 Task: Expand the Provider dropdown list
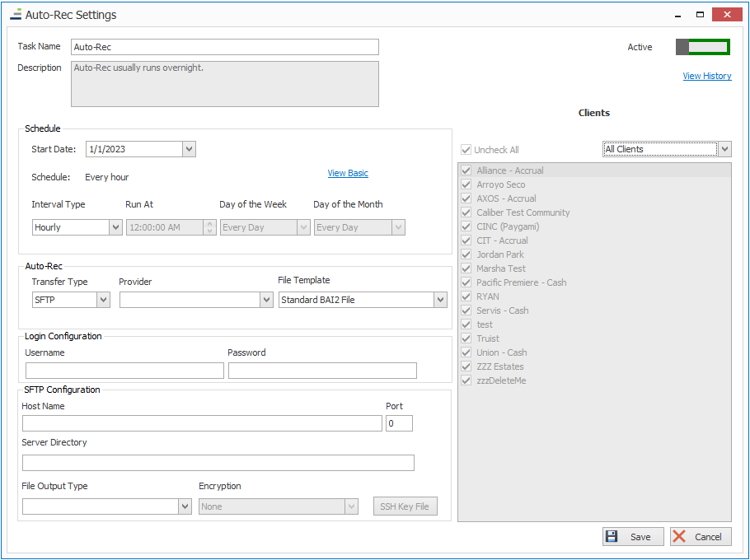(x=266, y=300)
